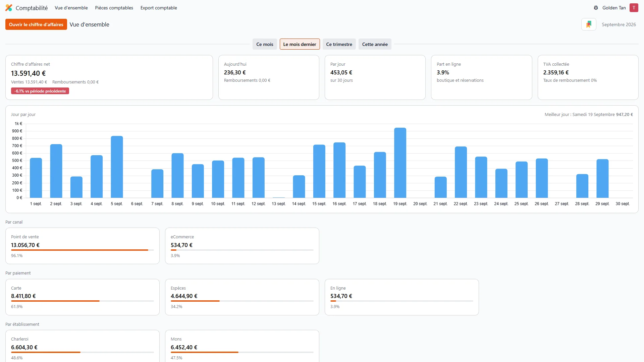The width and height of the screenshot is (644, 362).
Task: Click the Carte payment progress bar
Action: click(x=83, y=301)
